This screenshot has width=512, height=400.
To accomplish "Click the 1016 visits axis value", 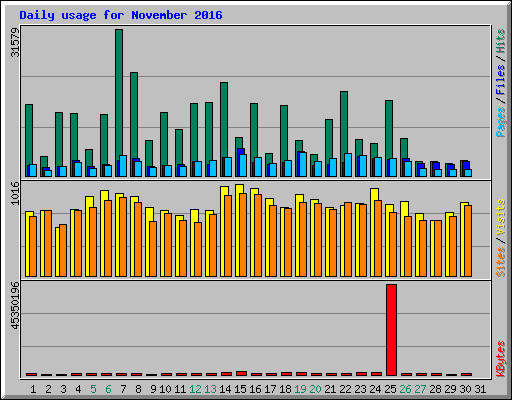I will (15, 193).
